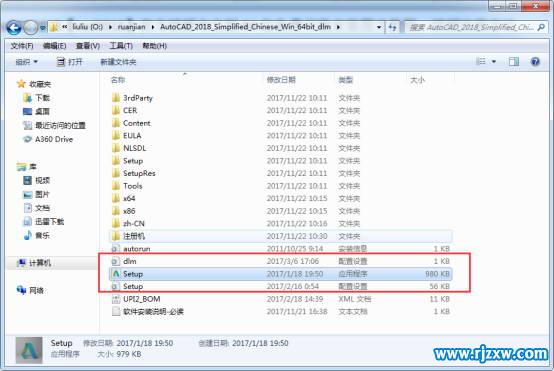Viewport: 554px width, 371px height.
Task: Click the Setup thumbnail in details pane
Action: pos(29,351)
